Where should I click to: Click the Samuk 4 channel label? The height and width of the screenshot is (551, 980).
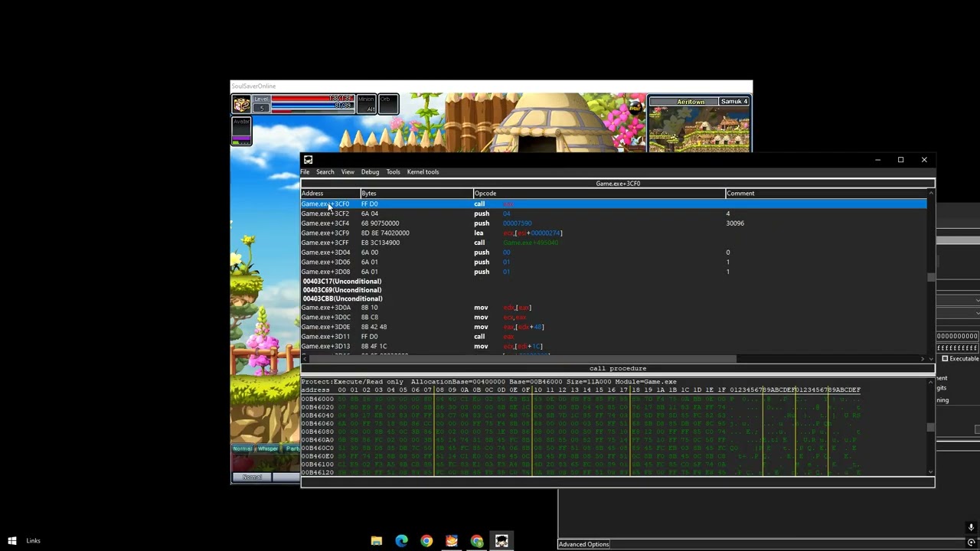tap(733, 101)
